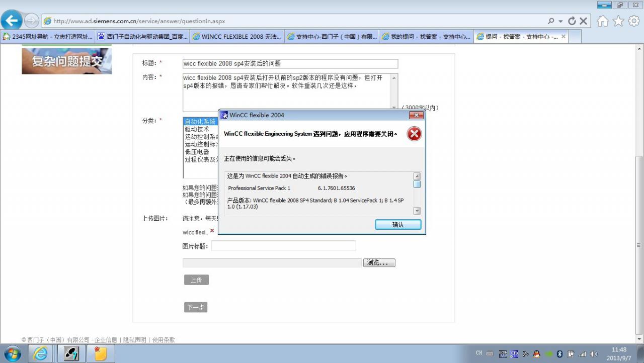Open the 隐私声明 footer link
Viewport: 644px width, 363px height.
[134, 340]
